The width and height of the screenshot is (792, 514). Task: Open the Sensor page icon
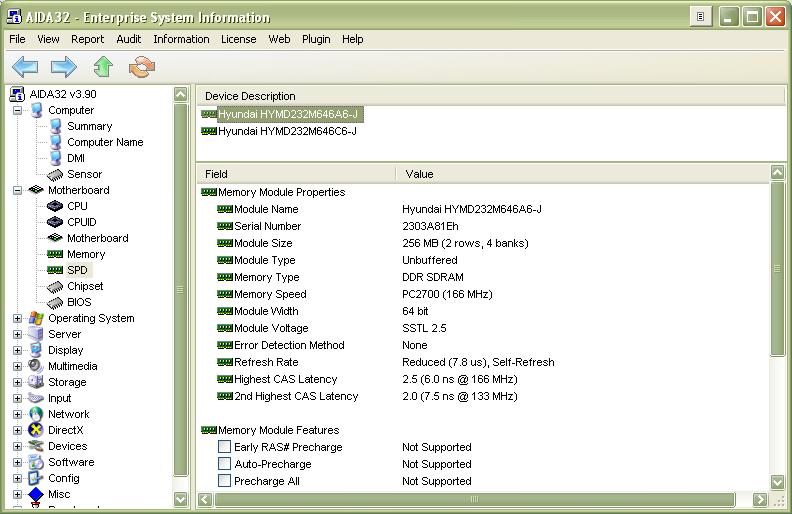click(55, 175)
